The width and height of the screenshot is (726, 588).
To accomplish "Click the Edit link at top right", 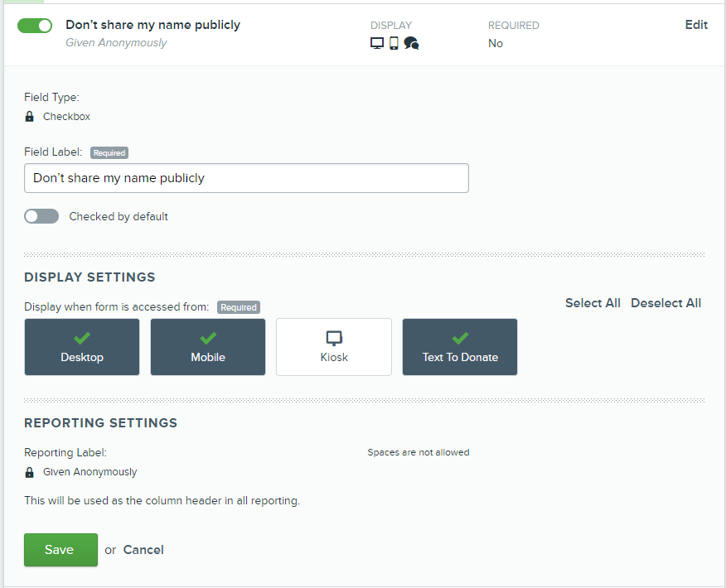I will pyautogui.click(x=696, y=25).
